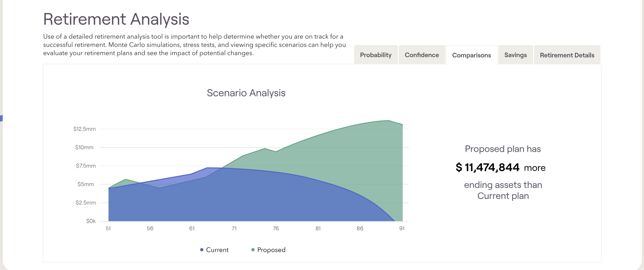The height and width of the screenshot is (270, 644).
Task: Toggle the Proposed series legend label
Action: (x=271, y=250)
